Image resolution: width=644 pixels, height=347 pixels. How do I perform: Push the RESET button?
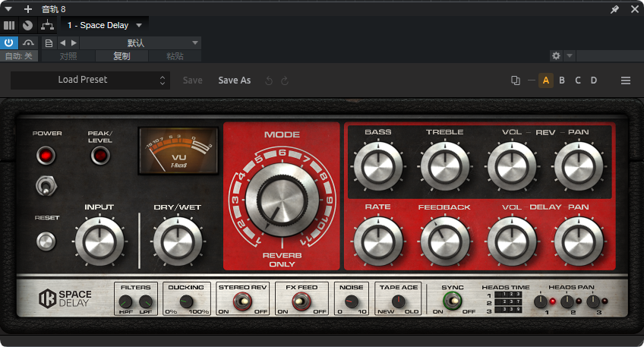click(x=46, y=241)
